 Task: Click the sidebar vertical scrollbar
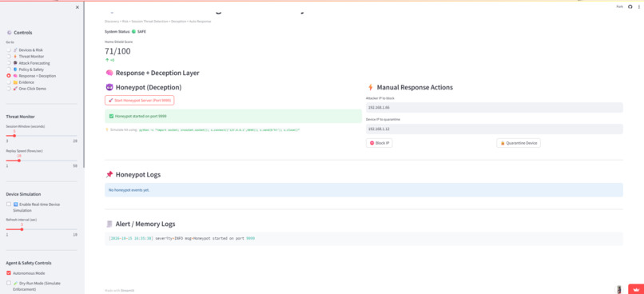(84, 84)
